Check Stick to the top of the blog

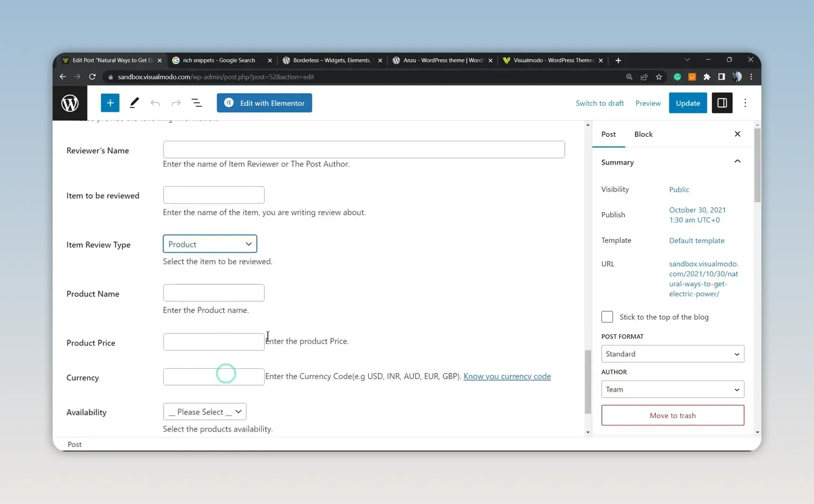pyautogui.click(x=607, y=317)
